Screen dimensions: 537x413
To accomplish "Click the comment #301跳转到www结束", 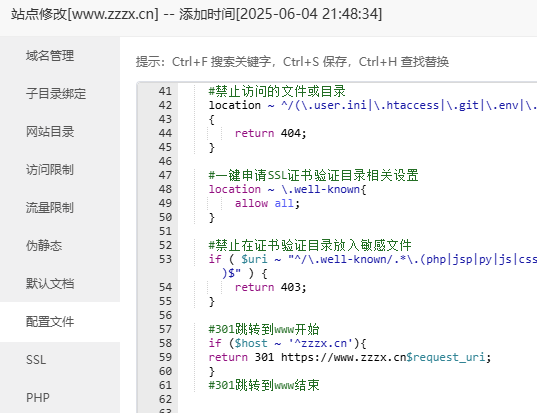I will coord(264,385).
